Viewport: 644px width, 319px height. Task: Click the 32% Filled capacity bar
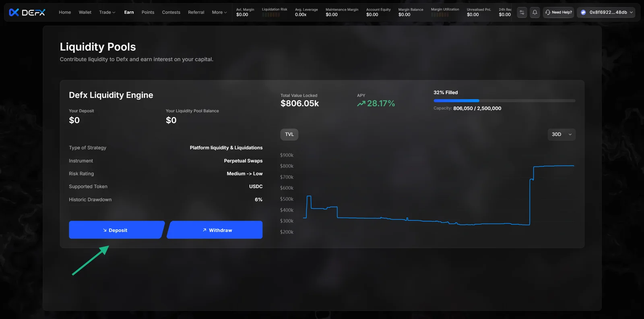click(x=504, y=101)
